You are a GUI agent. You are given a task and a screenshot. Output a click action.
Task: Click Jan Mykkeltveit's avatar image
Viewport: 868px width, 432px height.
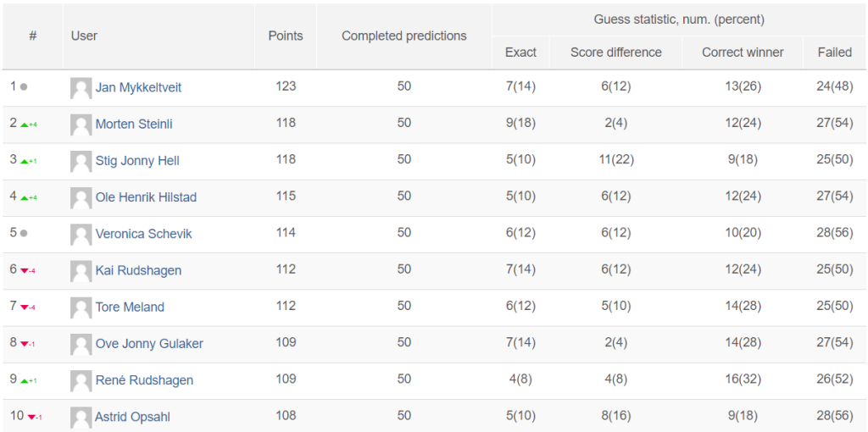point(81,88)
